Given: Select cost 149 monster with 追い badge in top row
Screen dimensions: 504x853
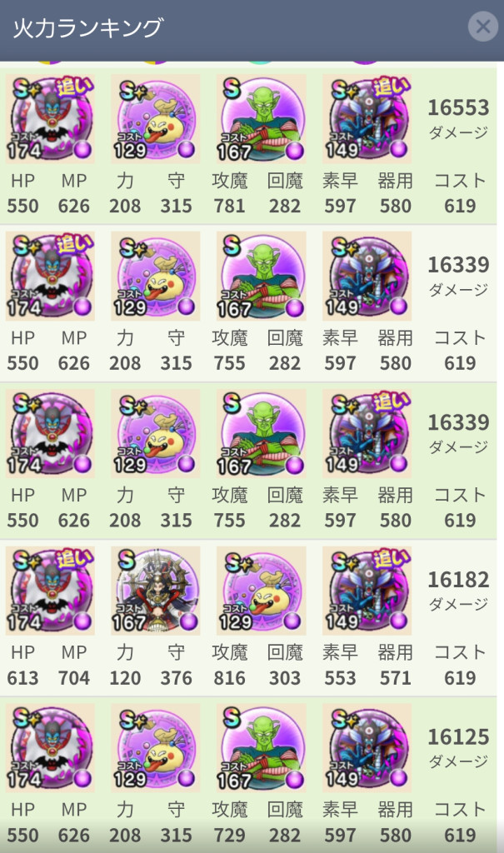Looking at the screenshot, I should click(367, 119).
